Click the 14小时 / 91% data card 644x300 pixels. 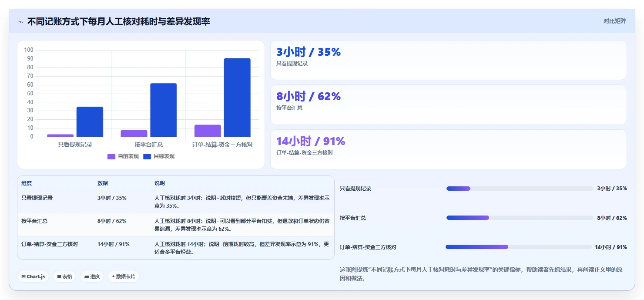click(449, 149)
